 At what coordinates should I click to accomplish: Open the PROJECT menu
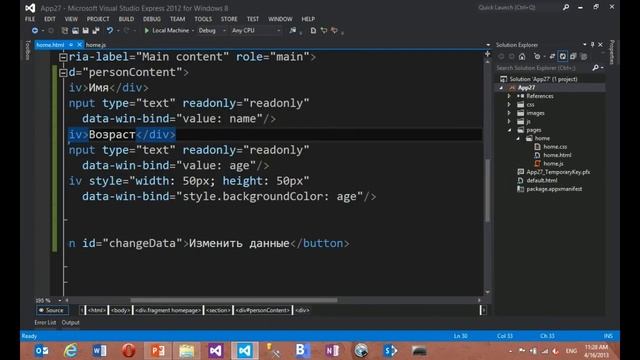coord(98,19)
